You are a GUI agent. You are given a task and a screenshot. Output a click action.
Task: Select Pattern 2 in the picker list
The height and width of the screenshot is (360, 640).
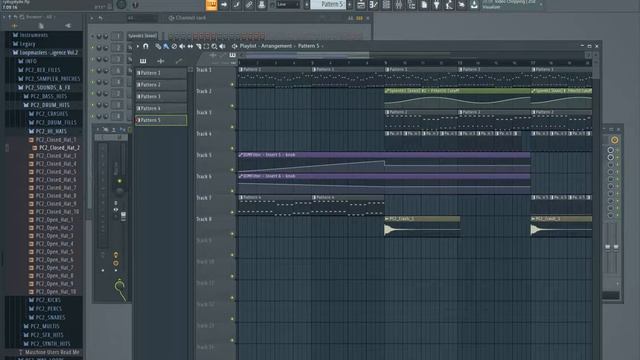[x=161, y=85]
